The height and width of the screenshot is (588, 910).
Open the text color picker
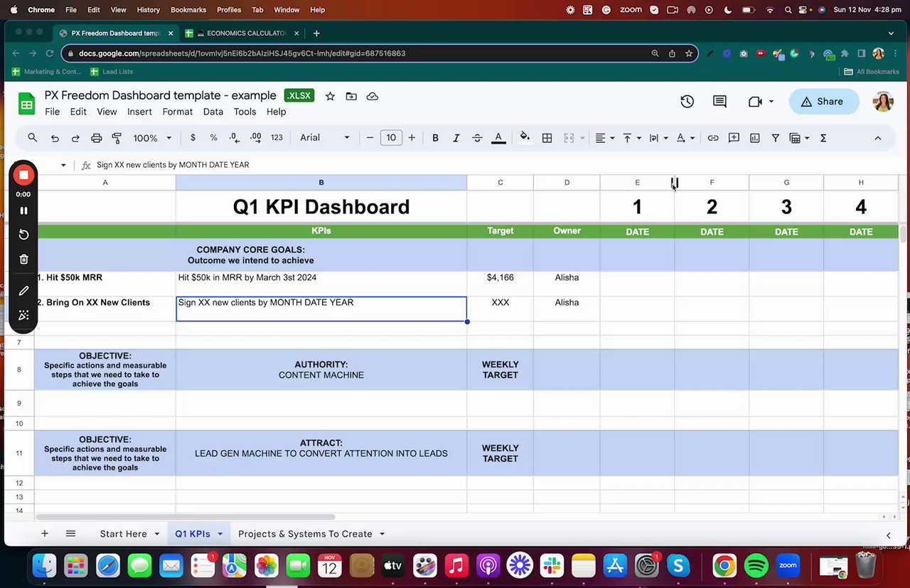tap(498, 138)
